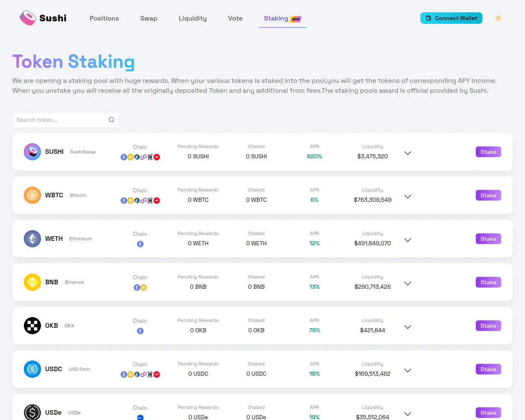525x420 pixels.
Task: Click the $3,475,320 liquidity value
Action: [x=372, y=156]
